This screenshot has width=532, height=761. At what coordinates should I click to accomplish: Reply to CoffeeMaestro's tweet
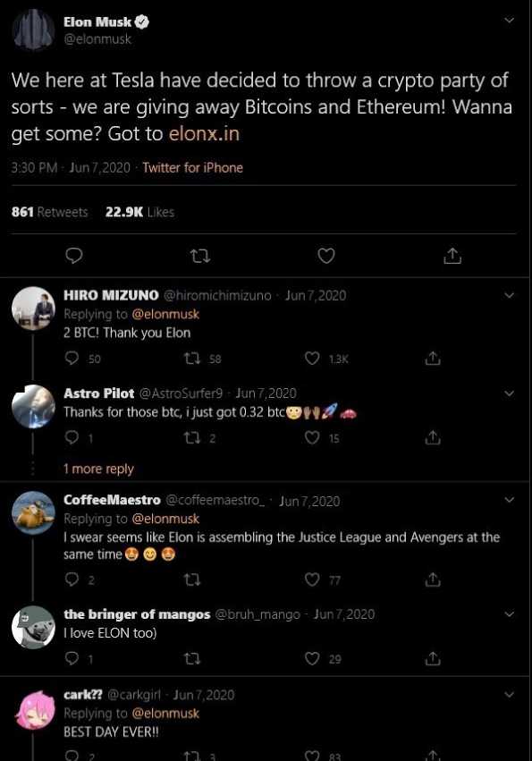tap(72, 579)
